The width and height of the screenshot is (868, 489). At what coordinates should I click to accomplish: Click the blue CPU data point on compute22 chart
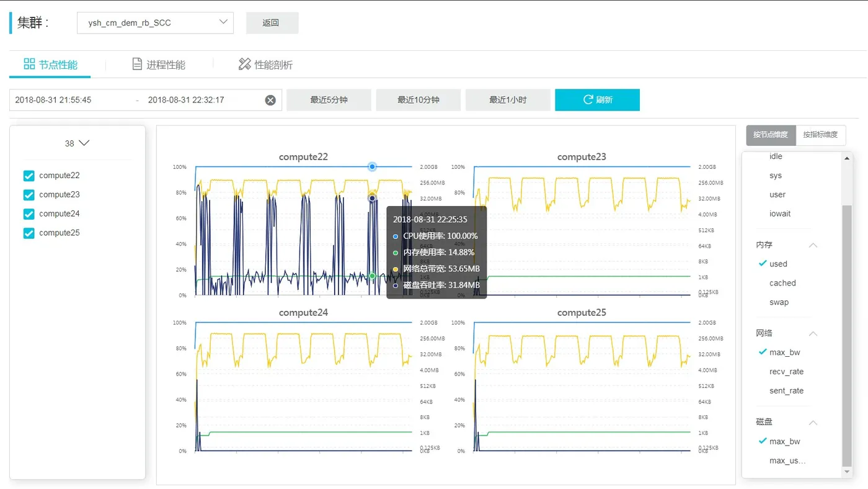click(372, 166)
